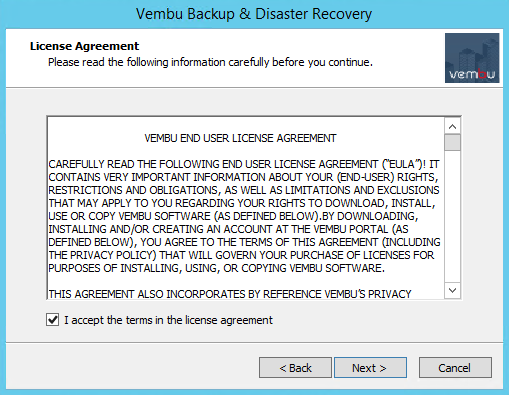Image resolution: width=509 pixels, height=395 pixels.
Task: Click the installer title bar text
Action: pyautogui.click(x=254, y=14)
